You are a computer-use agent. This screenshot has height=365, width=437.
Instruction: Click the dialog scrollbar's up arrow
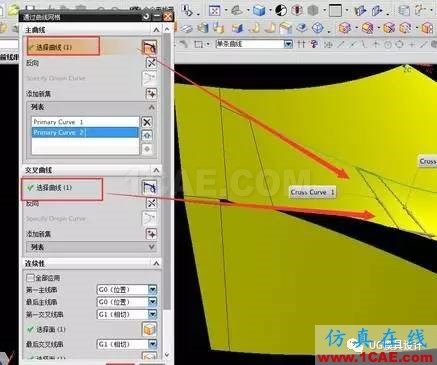167,30
